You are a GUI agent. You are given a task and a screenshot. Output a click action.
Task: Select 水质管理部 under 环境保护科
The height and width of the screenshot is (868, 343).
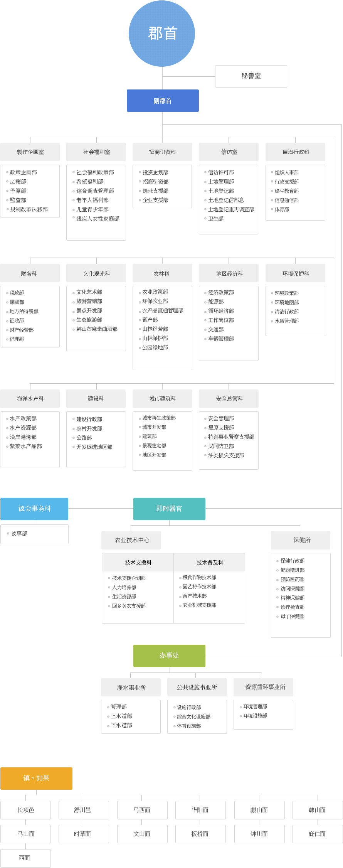286,321
